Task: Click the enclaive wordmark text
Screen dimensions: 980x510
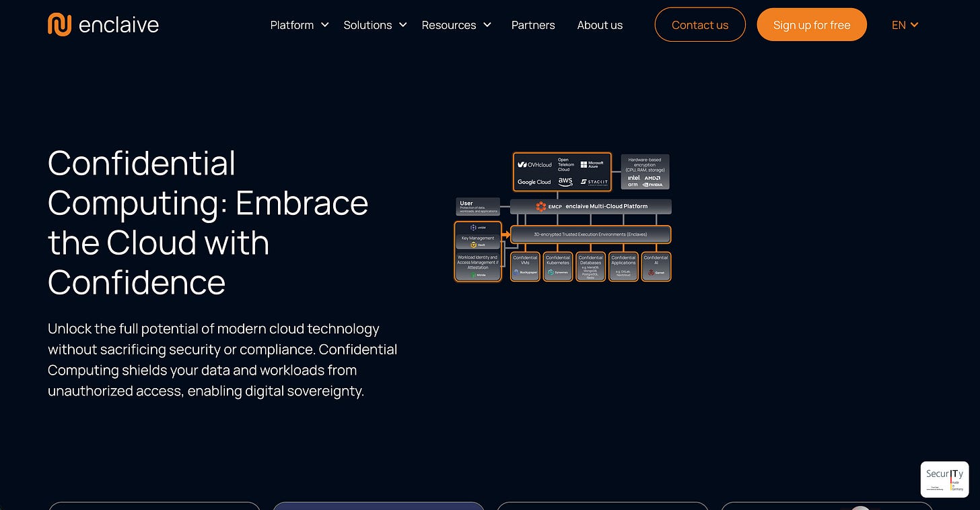Action: (x=118, y=26)
